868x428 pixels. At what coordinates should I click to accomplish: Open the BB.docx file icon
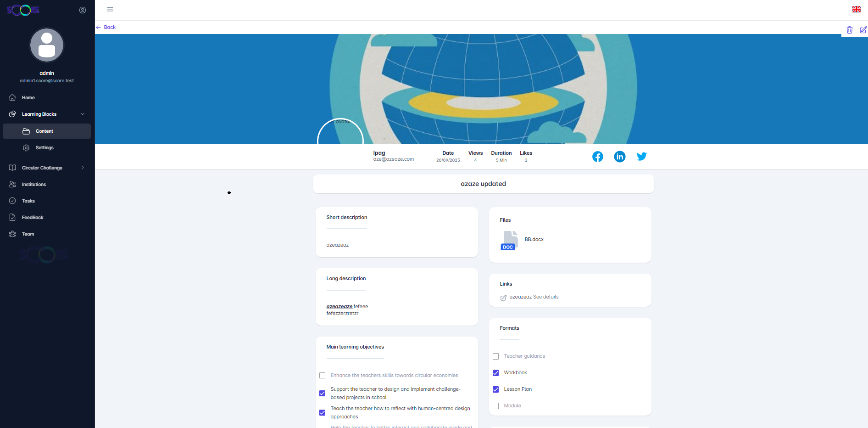(509, 241)
